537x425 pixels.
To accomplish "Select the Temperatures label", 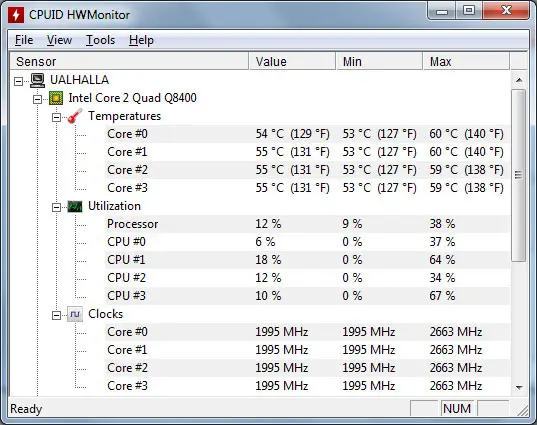I will point(125,116).
